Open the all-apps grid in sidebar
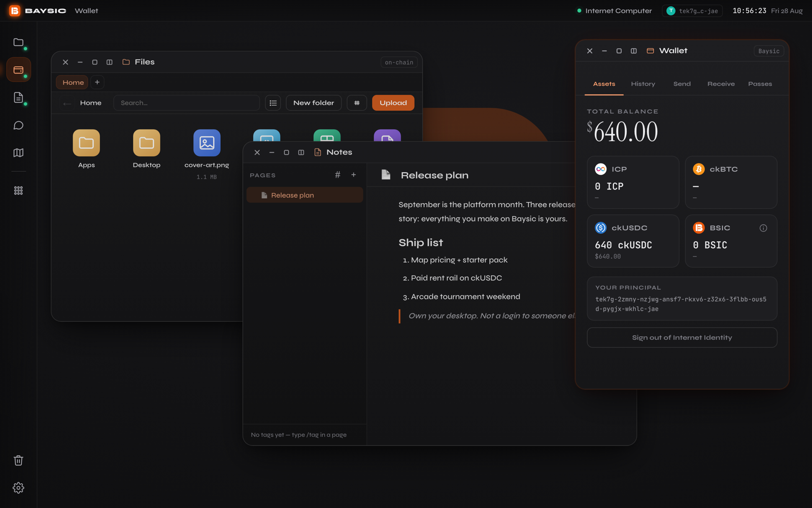 18,190
